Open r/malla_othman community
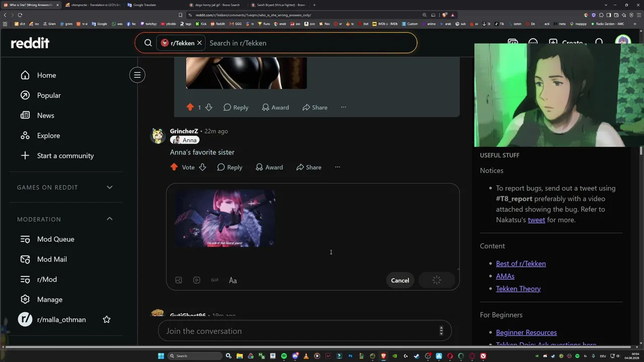The width and height of the screenshot is (644, 362). tap(61, 320)
